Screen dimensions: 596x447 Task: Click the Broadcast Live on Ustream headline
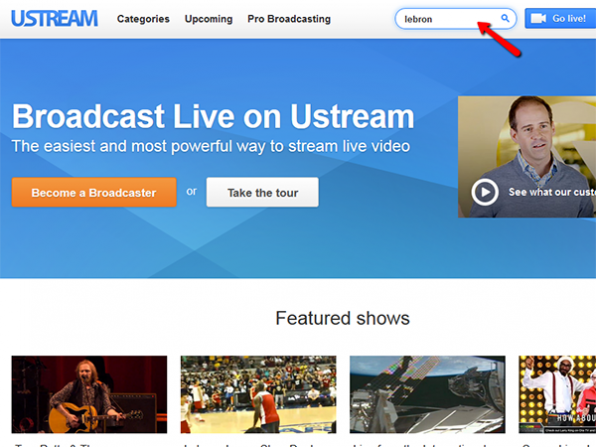[213, 116]
